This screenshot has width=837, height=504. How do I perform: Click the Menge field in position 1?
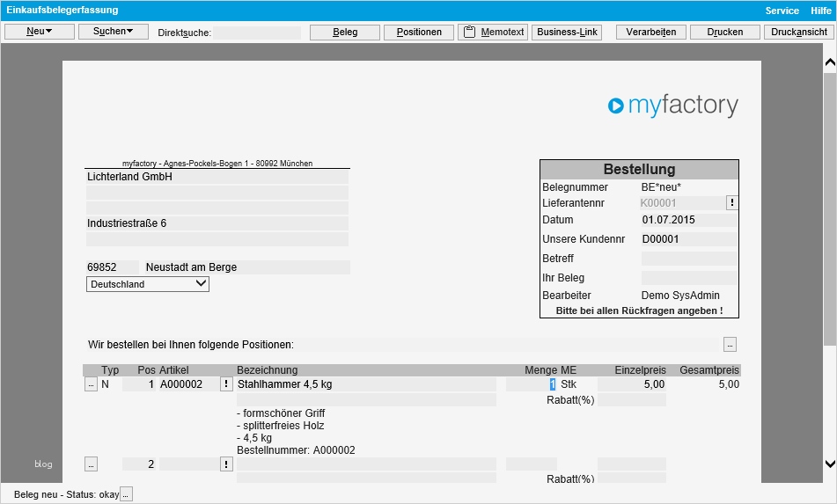tap(531, 384)
